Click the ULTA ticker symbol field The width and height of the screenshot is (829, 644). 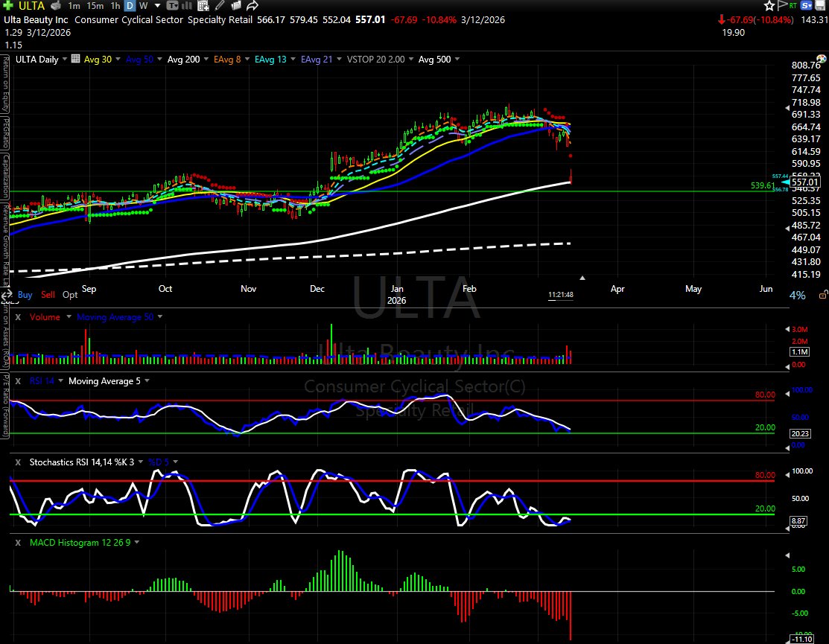(32, 6)
